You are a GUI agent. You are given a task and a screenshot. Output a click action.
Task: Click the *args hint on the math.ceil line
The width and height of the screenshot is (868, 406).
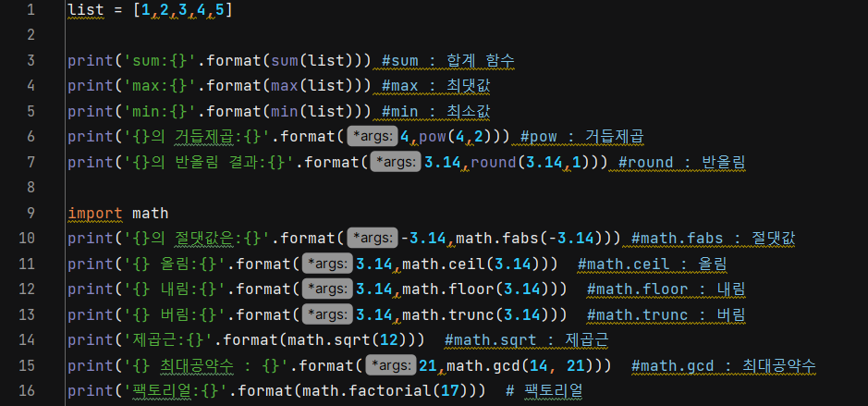click(x=327, y=265)
